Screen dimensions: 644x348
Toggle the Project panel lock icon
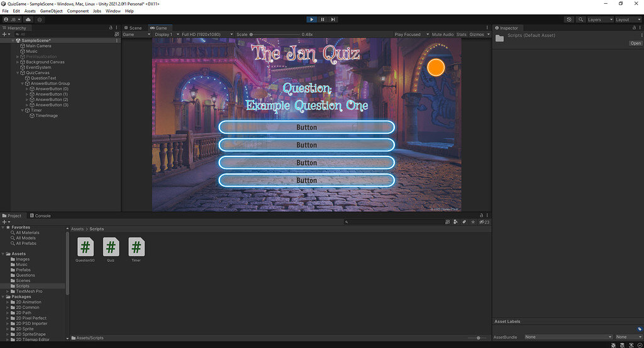(x=481, y=215)
